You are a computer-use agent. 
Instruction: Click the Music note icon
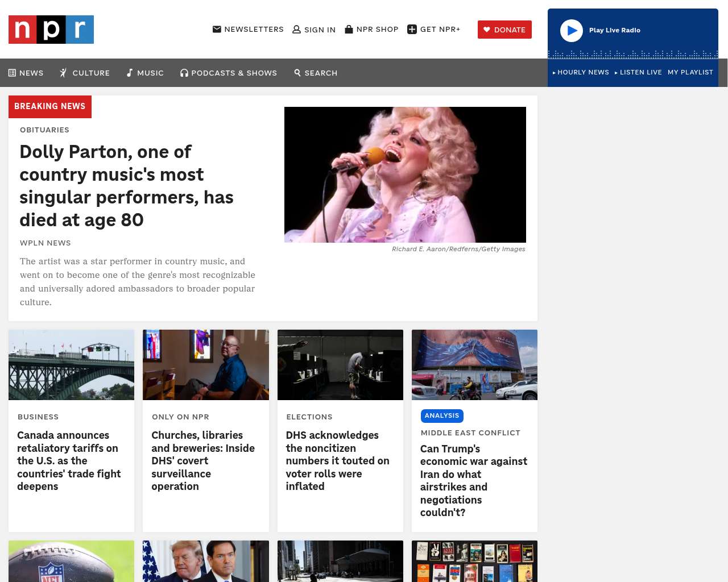130,73
